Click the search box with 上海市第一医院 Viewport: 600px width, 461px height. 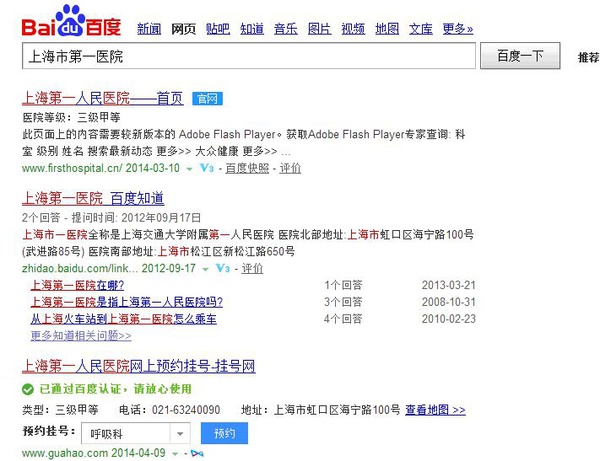pos(250,57)
